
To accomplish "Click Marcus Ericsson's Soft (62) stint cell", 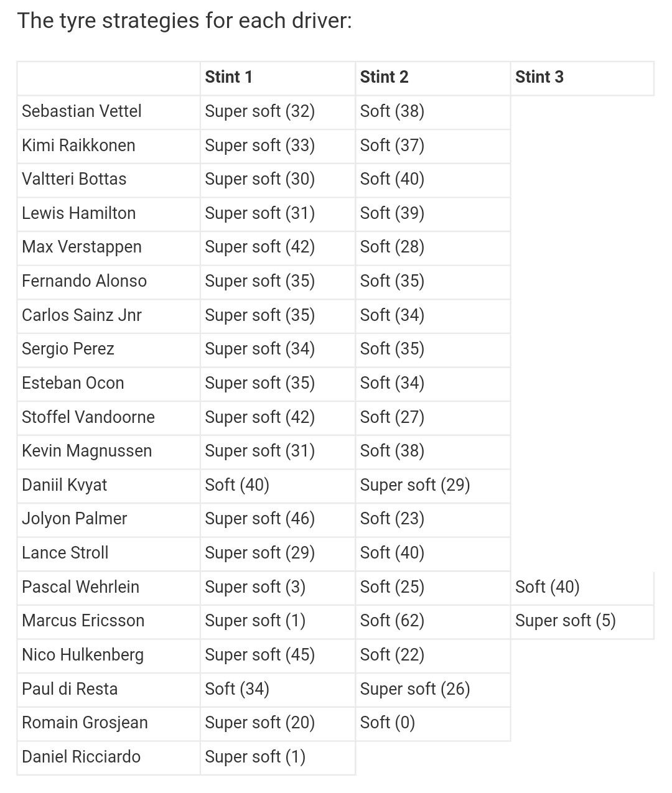I will coord(432,621).
